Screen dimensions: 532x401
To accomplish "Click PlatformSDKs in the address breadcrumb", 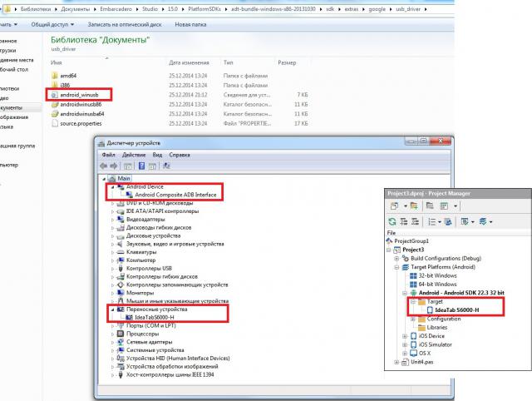I will click(x=204, y=9).
